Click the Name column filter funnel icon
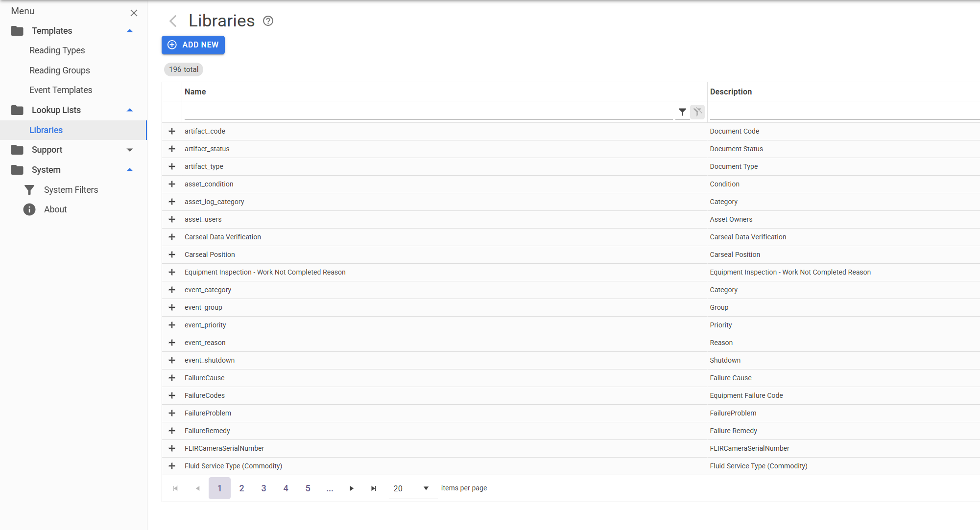 coord(682,112)
